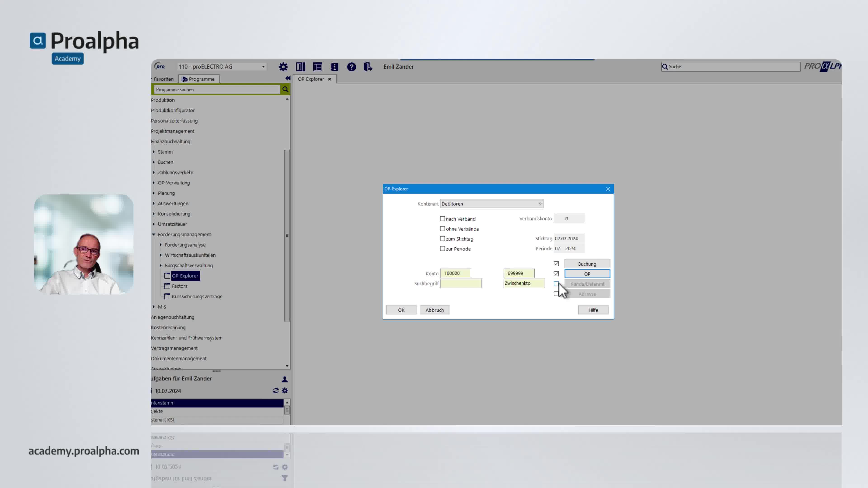Expand the OP-Verwaltung tree node
868x488 pixels.
click(x=154, y=183)
